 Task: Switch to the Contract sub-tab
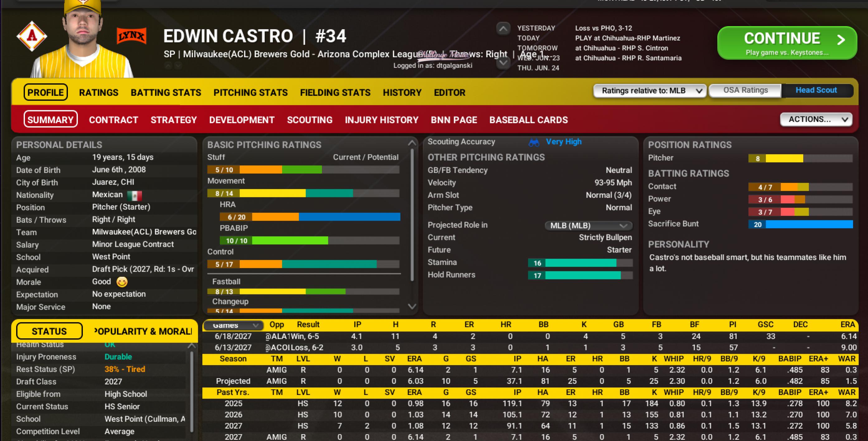tap(114, 120)
